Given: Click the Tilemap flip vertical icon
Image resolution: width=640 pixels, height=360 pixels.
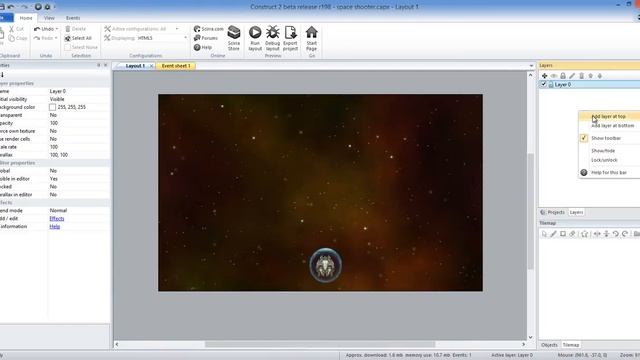Looking at the screenshot, I should coord(607,234).
